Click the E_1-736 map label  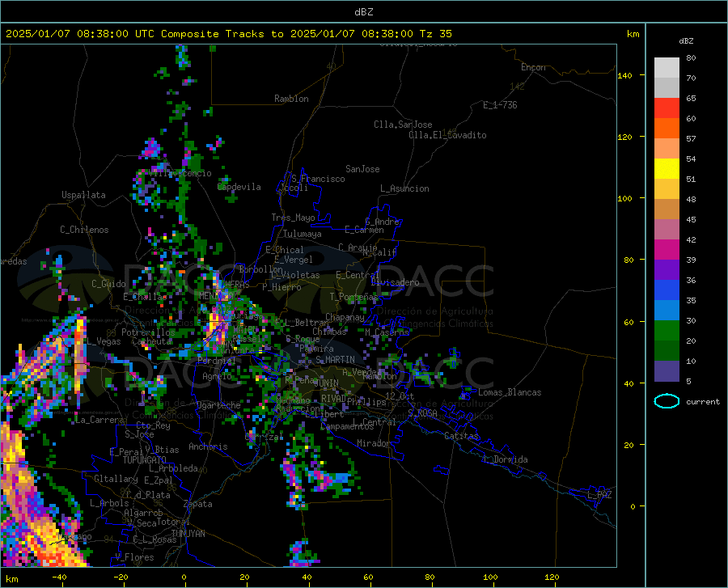pyautogui.click(x=500, y=105)
